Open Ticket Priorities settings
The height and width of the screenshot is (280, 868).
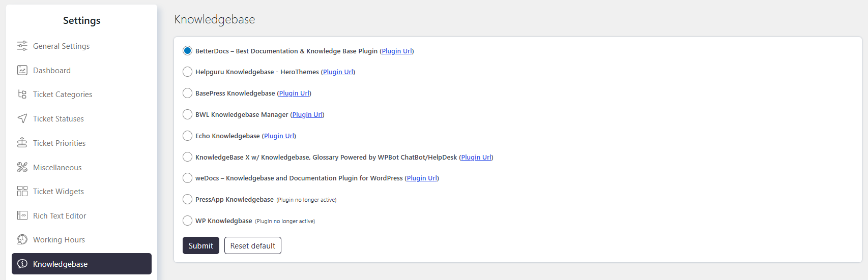81,143
